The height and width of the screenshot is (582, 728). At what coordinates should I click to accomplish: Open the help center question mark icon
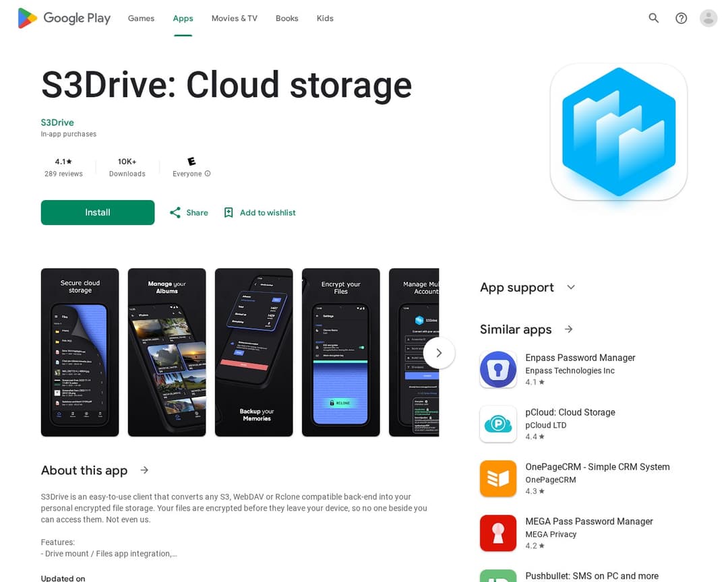681,18
